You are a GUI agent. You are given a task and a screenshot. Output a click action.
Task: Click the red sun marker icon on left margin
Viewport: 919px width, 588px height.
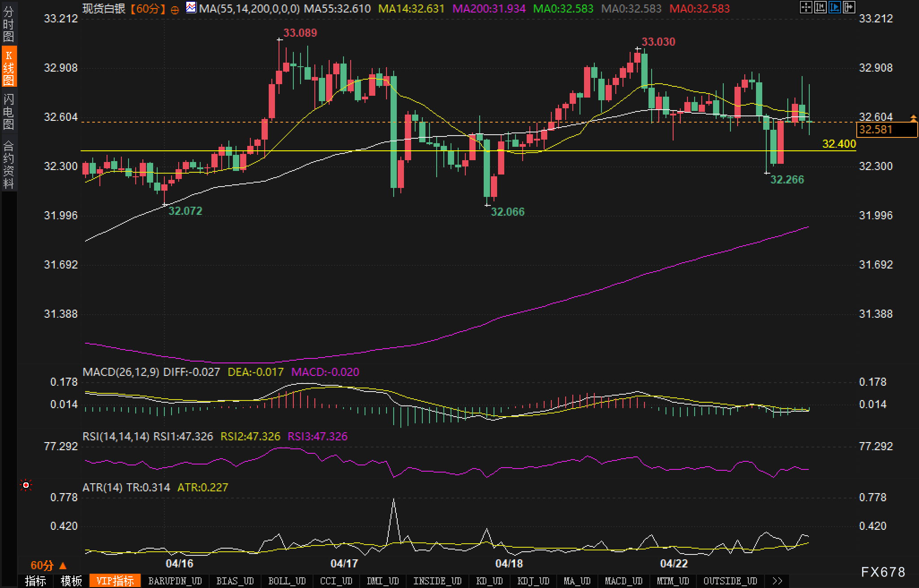pyautogui.click(x=26, y=485)
